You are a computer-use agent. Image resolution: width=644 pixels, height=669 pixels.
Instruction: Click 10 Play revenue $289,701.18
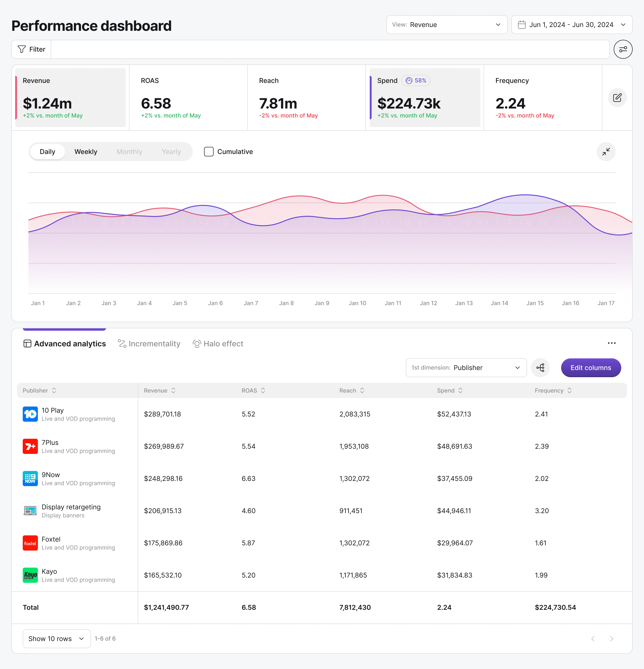162,414
